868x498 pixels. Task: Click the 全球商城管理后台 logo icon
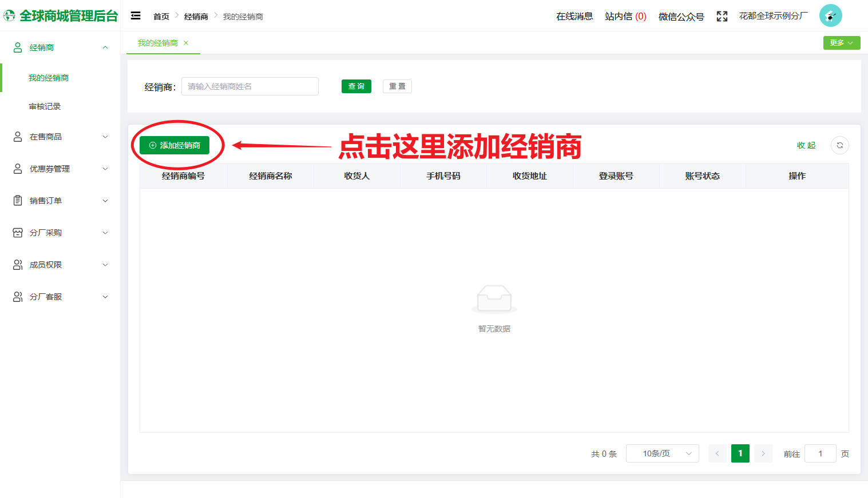pos(9,15)
